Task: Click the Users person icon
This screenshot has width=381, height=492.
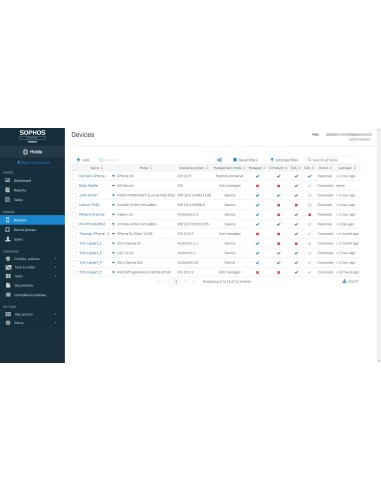Action: [x=8, y=239]
